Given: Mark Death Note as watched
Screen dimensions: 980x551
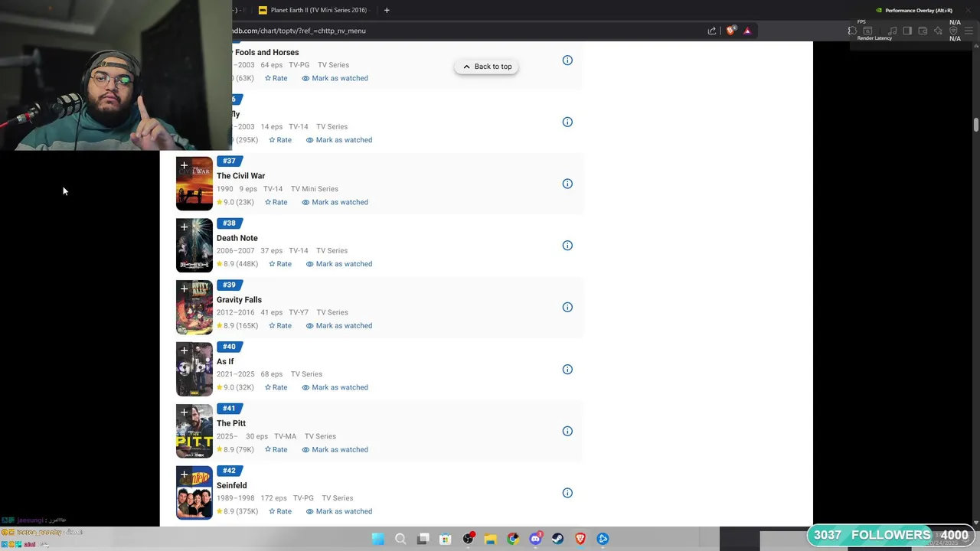Looking at the screenshot, I should [339, 264].
